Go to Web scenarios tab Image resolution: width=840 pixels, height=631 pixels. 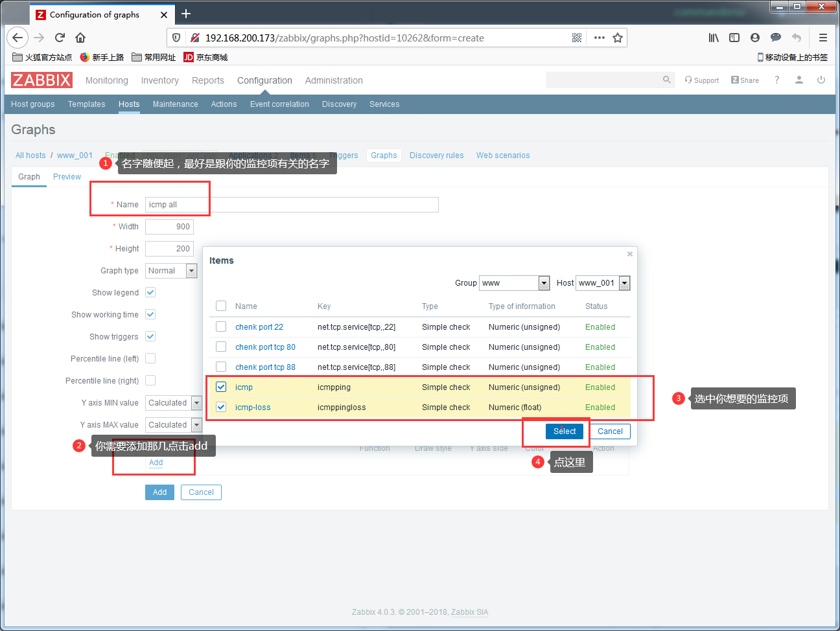pos(503,155)
